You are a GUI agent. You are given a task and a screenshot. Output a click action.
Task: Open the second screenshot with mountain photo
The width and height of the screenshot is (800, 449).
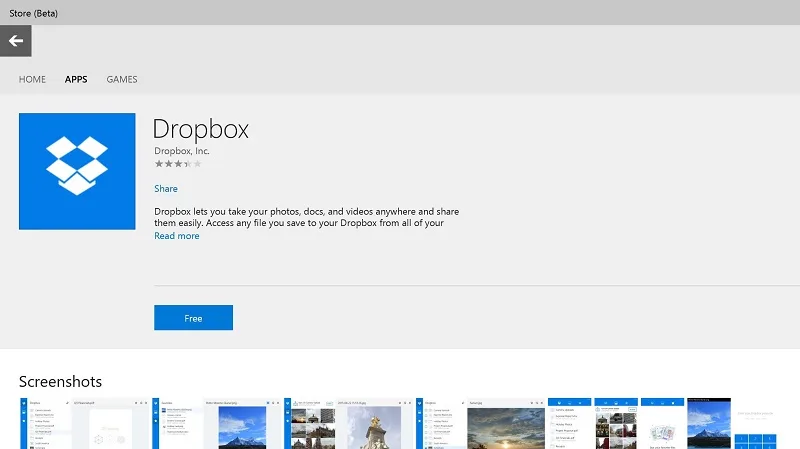click(217, 423)
